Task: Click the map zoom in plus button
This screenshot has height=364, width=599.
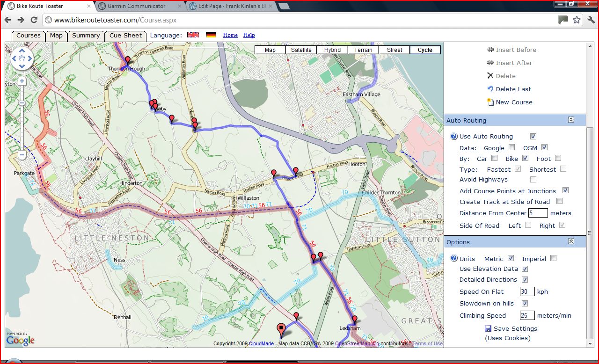Action: (22, 81)
